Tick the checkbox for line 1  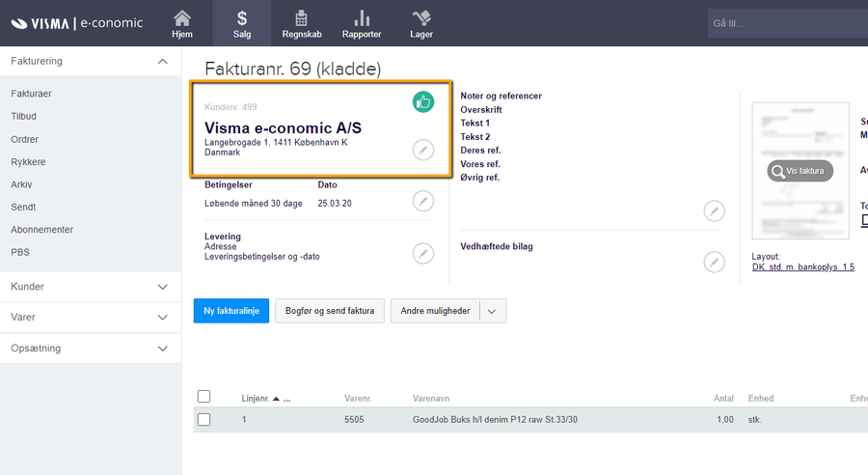[203, 420]
